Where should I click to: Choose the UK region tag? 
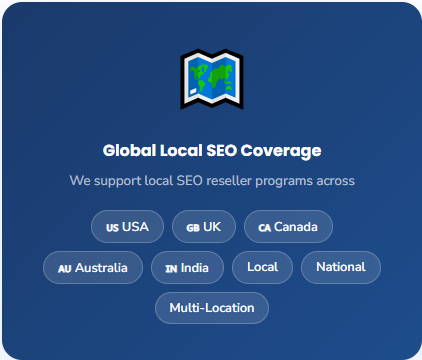[x=204, y=227]
